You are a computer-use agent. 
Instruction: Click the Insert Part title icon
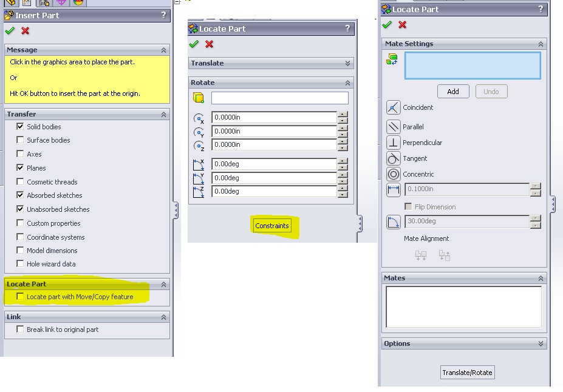click(x=9, y=15)
